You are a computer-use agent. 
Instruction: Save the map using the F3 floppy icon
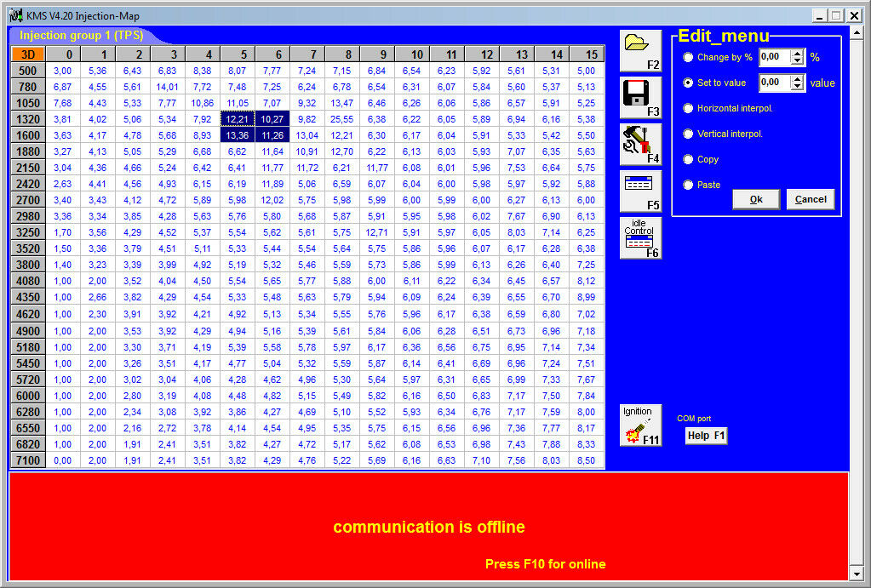pos(640,98)
